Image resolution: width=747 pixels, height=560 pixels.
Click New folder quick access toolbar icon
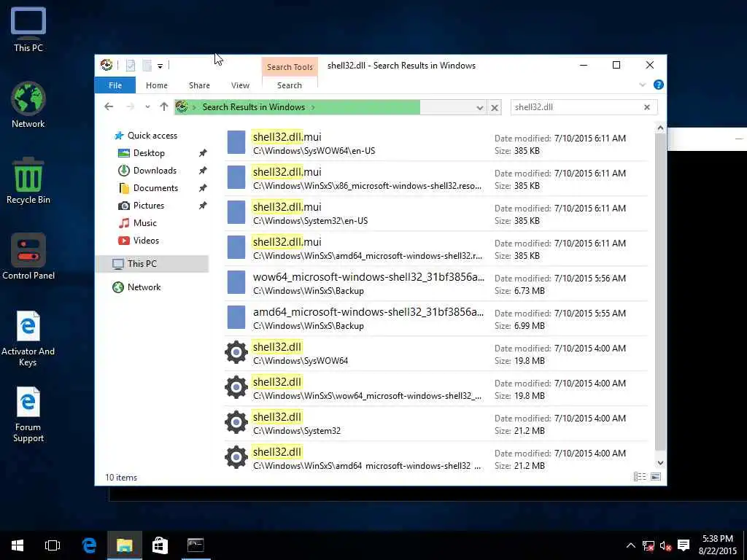click(147, 65)
